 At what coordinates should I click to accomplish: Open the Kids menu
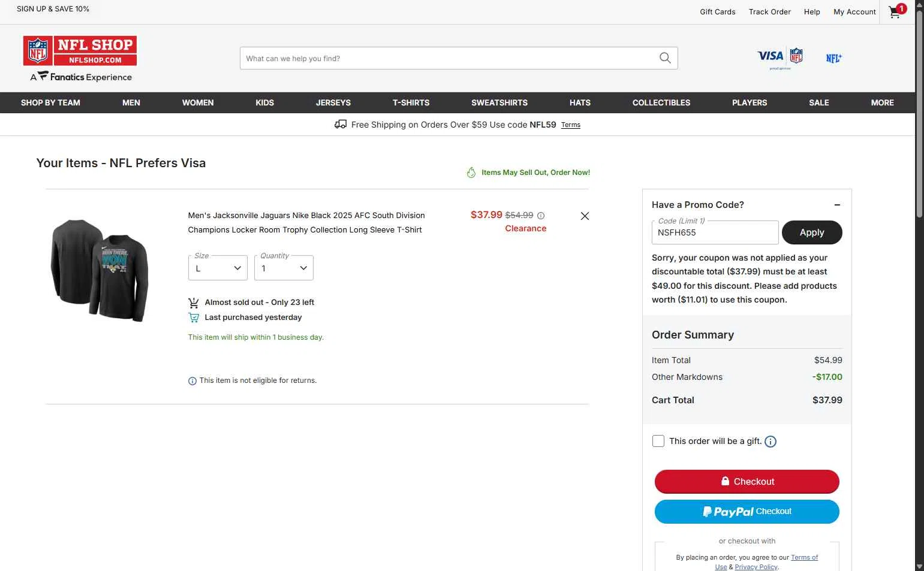click(264, 102)
